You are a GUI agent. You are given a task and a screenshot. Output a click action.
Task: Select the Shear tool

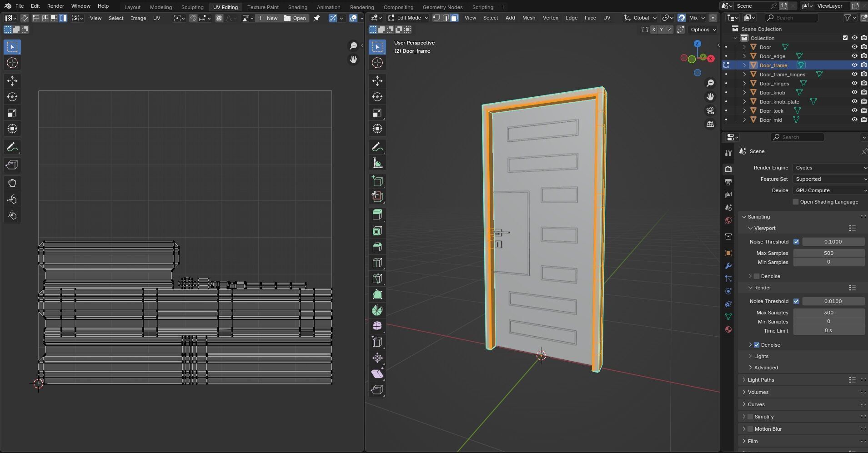pyautogui.click(x=377, y=374)
